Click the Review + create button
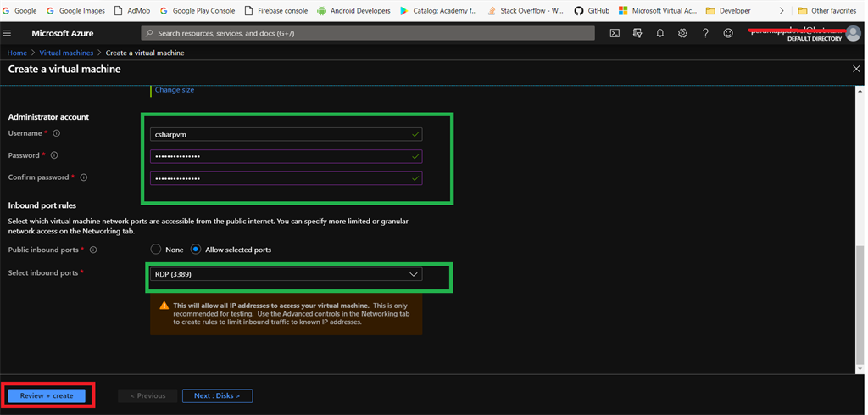The height and width of the screenshot is (415, 868). click(x=47, y=395)
